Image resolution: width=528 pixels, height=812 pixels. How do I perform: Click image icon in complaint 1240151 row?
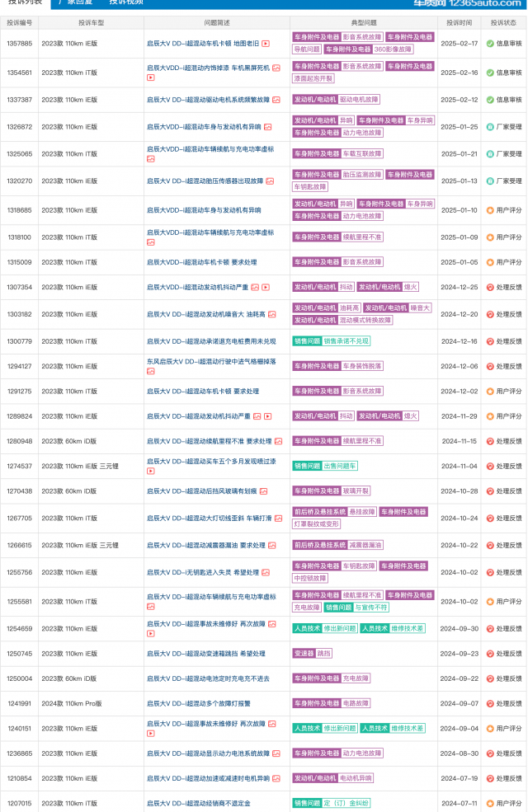pos(272,724)
